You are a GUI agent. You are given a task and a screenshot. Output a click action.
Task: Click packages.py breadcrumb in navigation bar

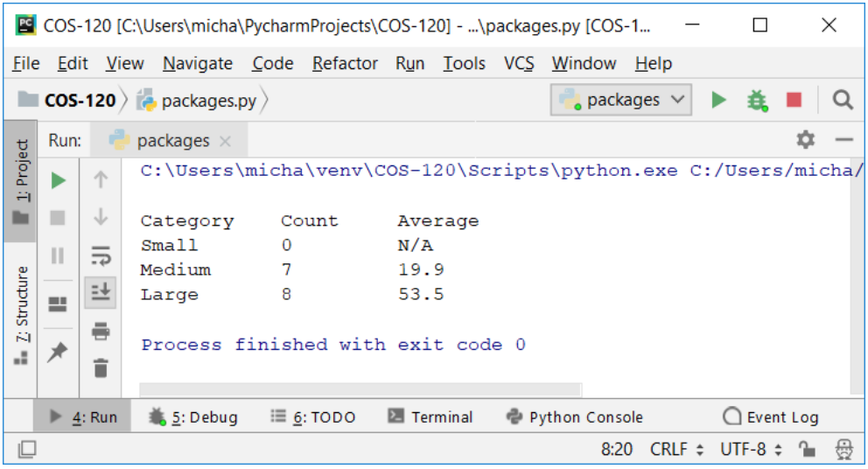(197, 101)
